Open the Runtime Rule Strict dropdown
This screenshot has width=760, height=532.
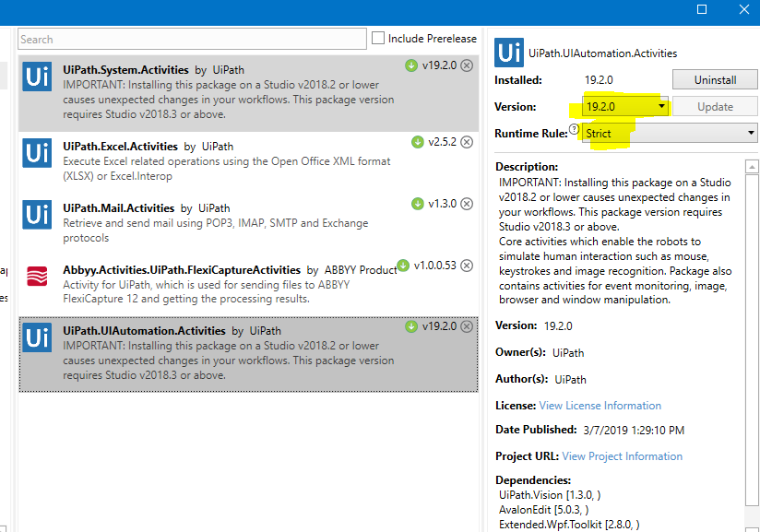(x=670, y=133)
